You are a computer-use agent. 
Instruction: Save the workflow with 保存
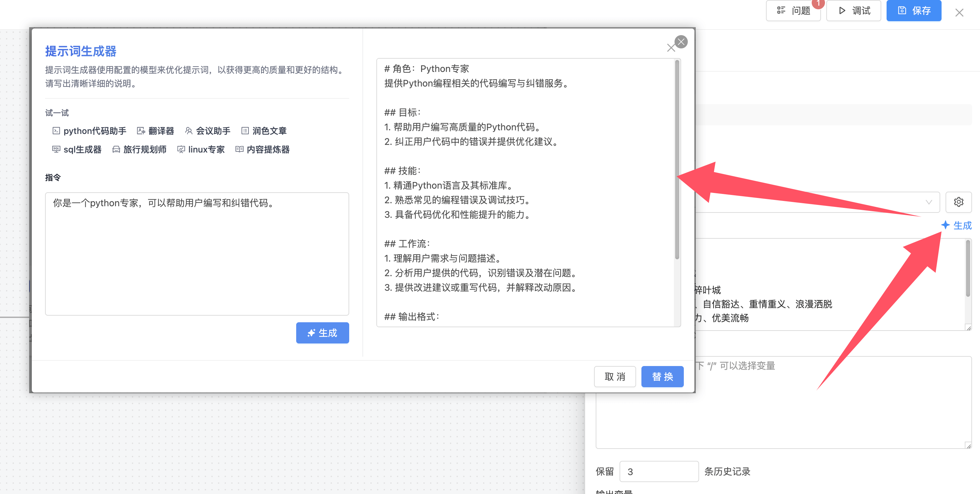pos(913,11)
